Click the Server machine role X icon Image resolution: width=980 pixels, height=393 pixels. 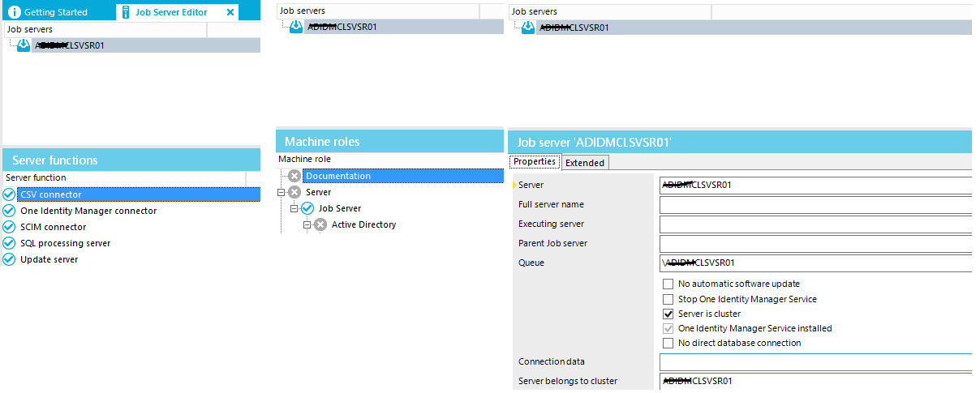pyautogui.click(x=294, y=192)
